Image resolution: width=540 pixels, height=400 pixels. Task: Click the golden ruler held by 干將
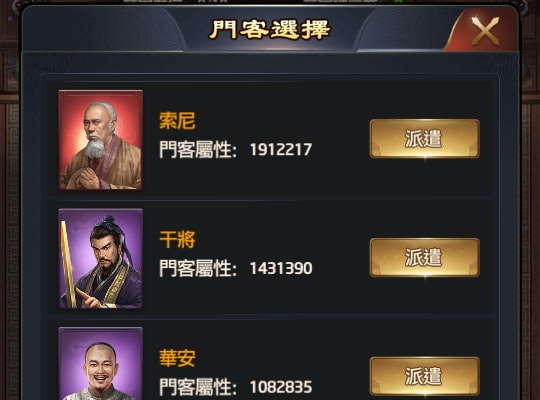[69, 265]
